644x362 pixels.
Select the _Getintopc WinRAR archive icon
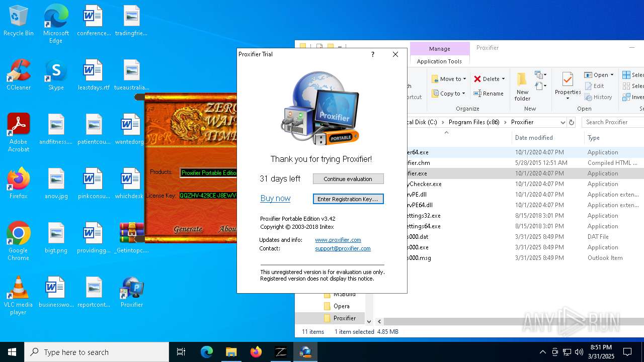pyautogui.click(x=132, y=238)
